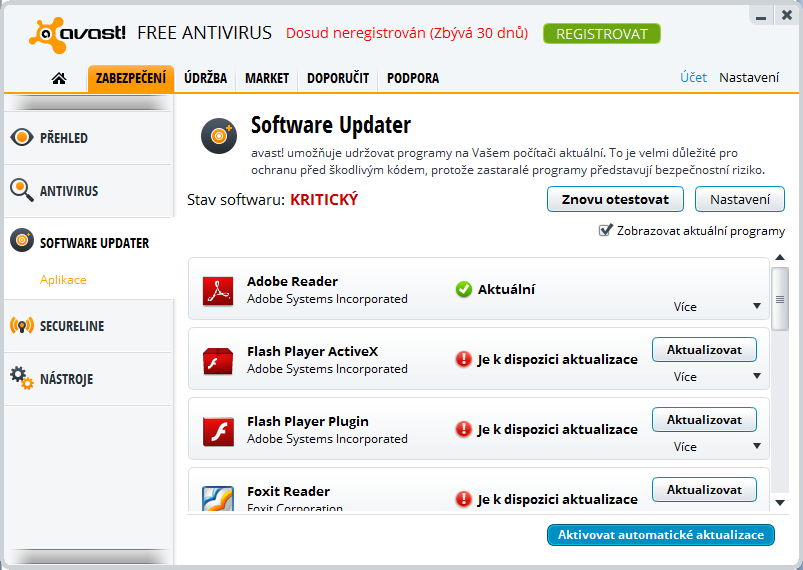
Task: Click the Adobe Reader name text
Action: (x=292, y=281)
